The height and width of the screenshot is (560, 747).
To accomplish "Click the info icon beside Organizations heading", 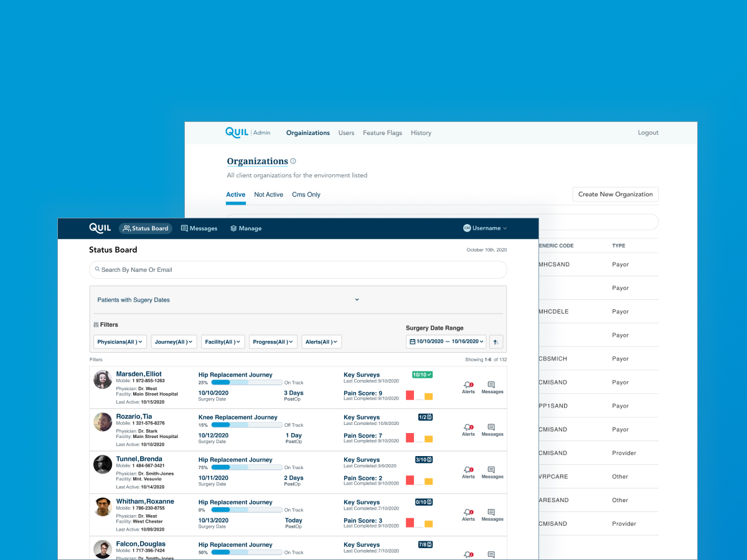I will (293, 161).
